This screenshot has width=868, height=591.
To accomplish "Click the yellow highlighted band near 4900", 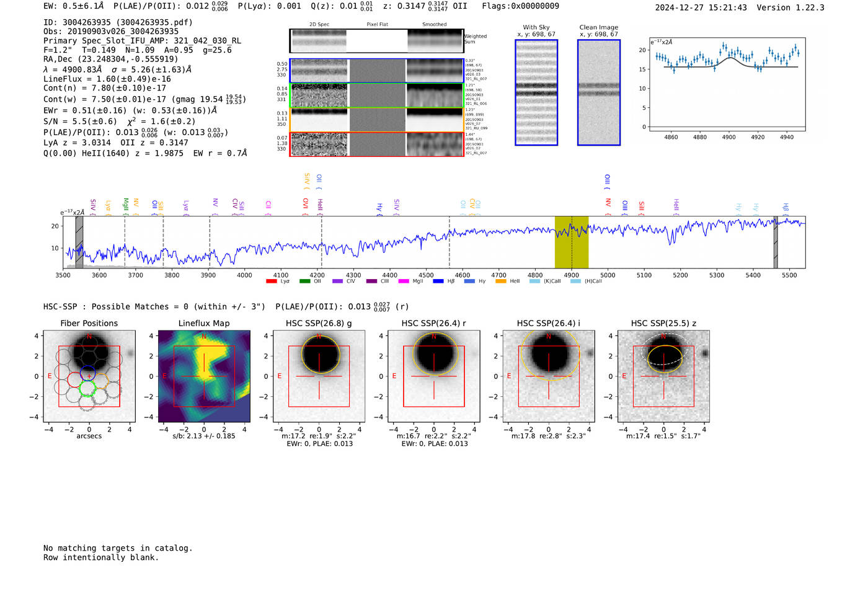I will tap(572, 242).
